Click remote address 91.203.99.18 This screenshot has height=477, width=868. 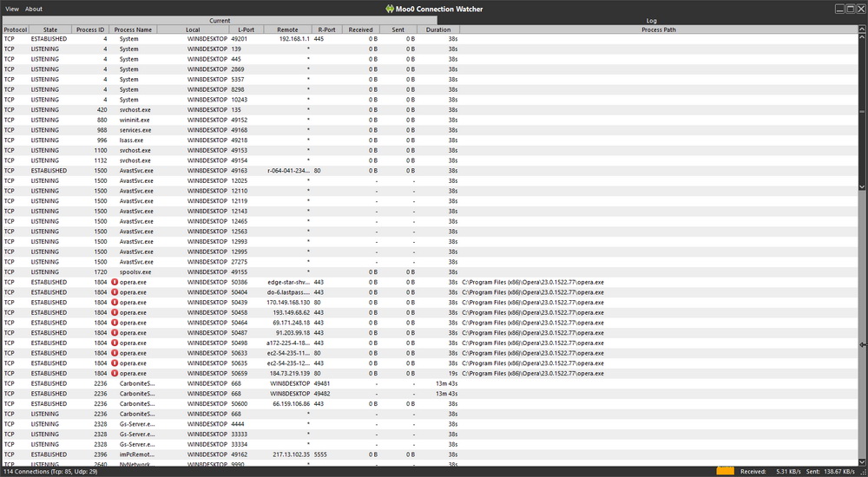293,333
